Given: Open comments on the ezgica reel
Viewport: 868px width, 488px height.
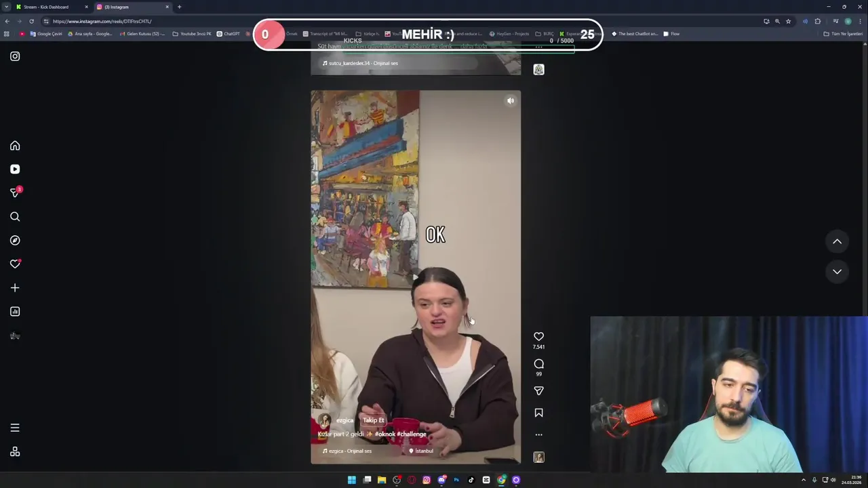Looking at the screenshot, I should pyautogui.click(x=538, y=364).
